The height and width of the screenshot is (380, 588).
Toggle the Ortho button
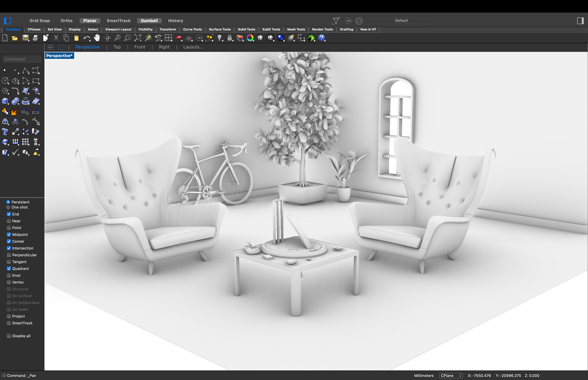66,21
